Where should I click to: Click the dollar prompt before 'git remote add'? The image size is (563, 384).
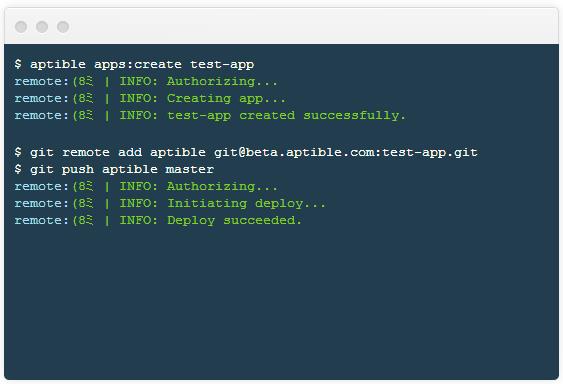[18, 152]
